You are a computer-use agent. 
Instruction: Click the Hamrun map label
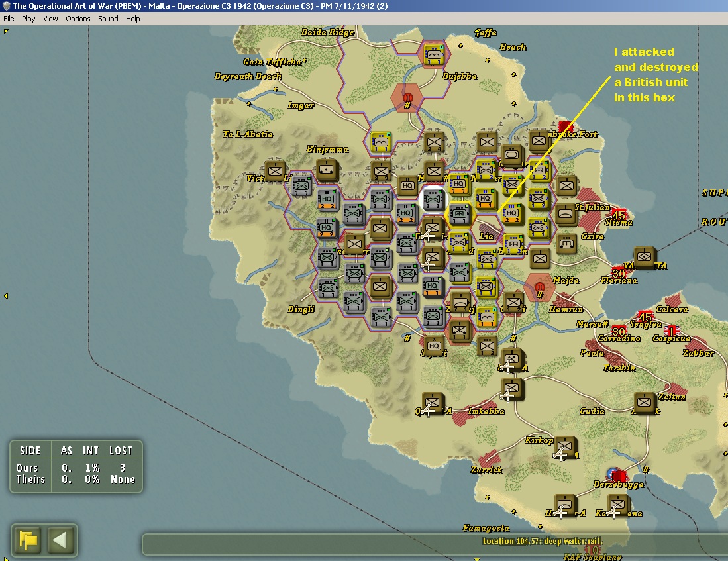coord(566,309)
